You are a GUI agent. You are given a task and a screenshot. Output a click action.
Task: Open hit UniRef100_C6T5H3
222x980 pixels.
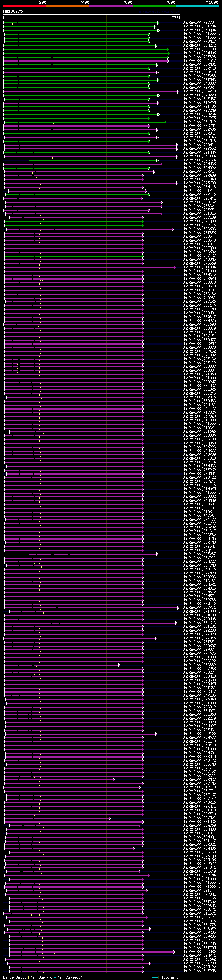(199, 80)
